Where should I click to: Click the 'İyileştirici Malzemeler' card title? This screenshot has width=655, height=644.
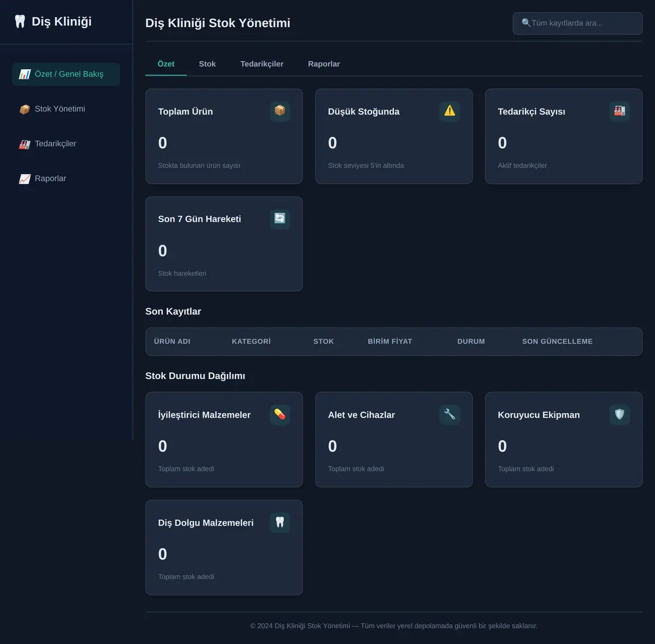205,415
